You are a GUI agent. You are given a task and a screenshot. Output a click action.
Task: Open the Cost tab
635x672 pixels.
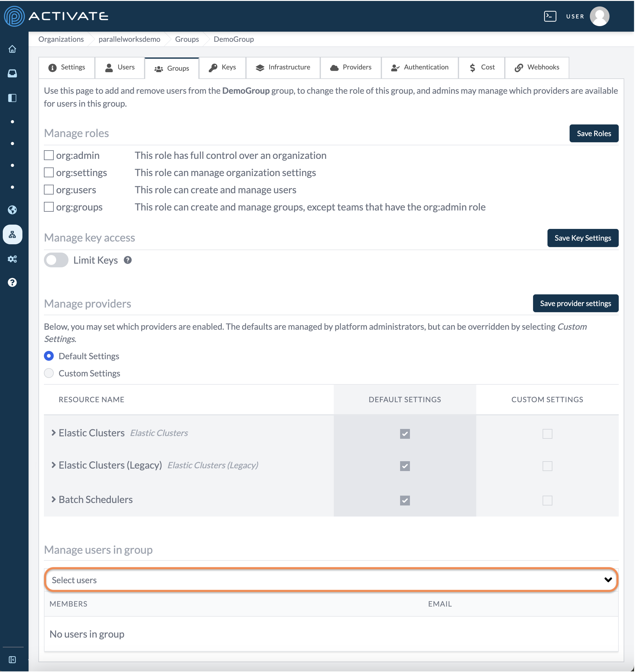pos(481,68)
